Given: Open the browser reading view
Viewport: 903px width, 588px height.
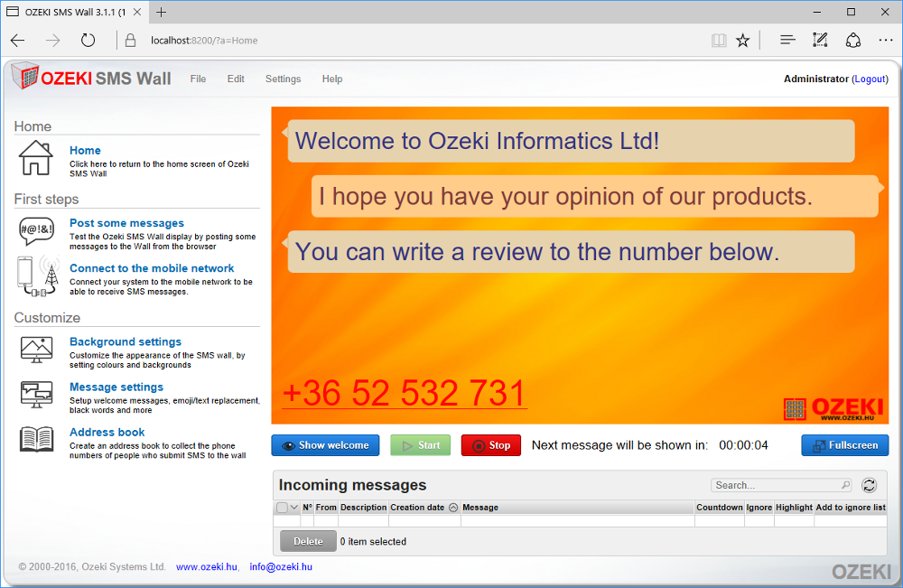Looking at the screenshot, I should point(719,41).
